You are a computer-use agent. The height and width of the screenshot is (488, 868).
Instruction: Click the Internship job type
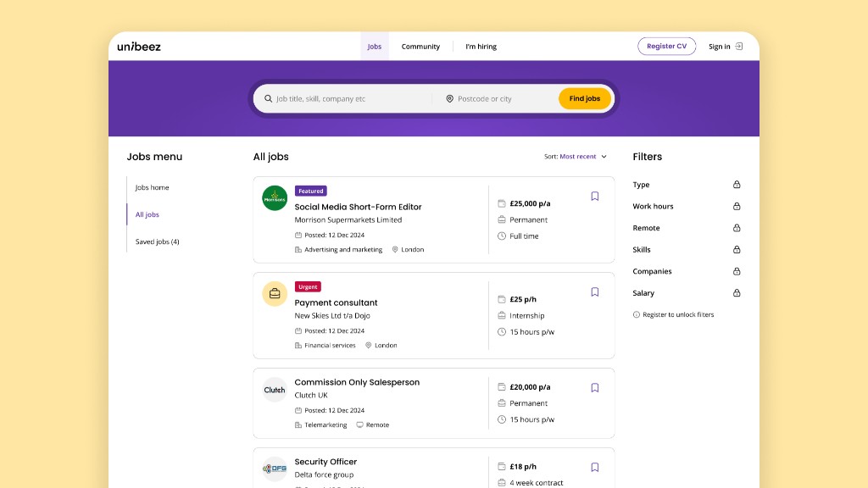tap(527, 315)
